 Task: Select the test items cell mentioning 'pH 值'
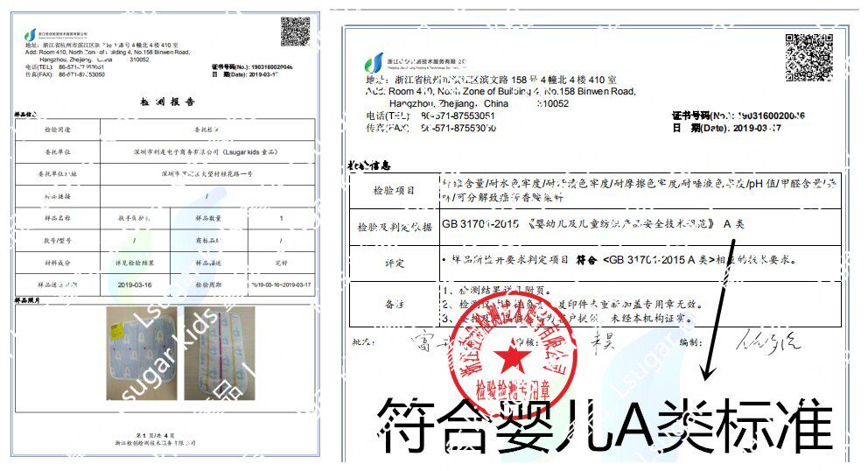click(x=640, y=190)
